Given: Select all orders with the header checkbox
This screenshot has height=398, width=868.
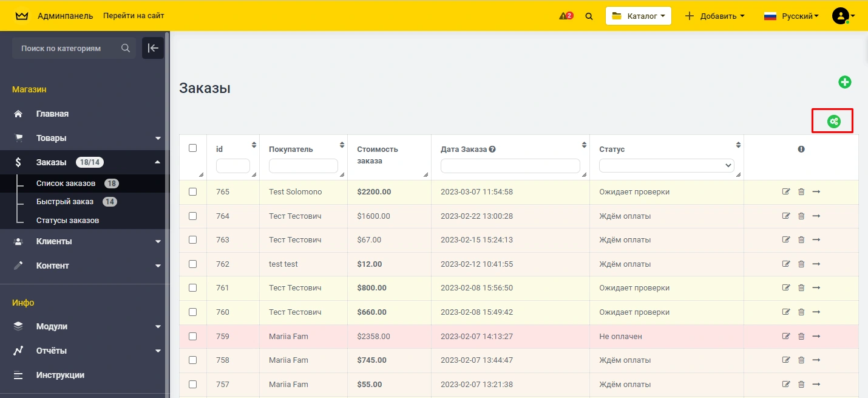Looking at the screenshot, I should coord(193,148).
